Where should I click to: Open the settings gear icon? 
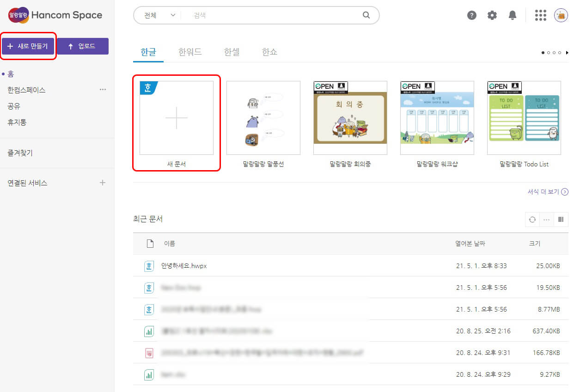(492, 15)
